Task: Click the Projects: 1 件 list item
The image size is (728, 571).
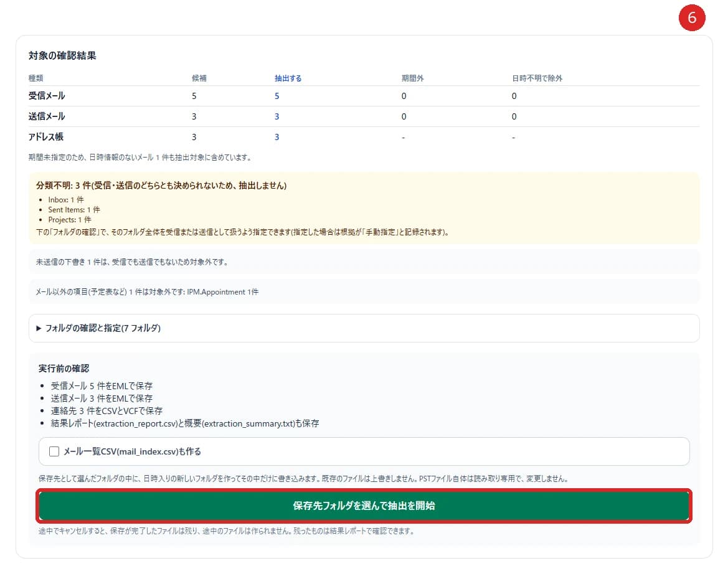Action: (70, 220)
